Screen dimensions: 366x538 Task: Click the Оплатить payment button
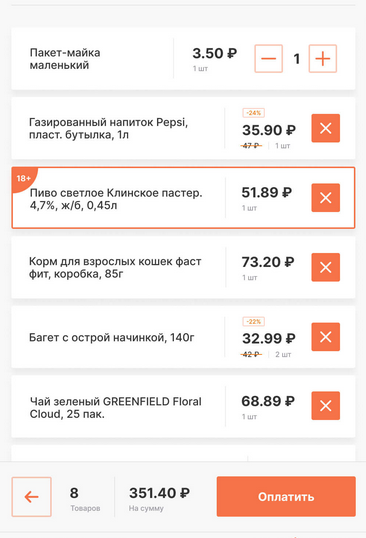pos(286,496)
